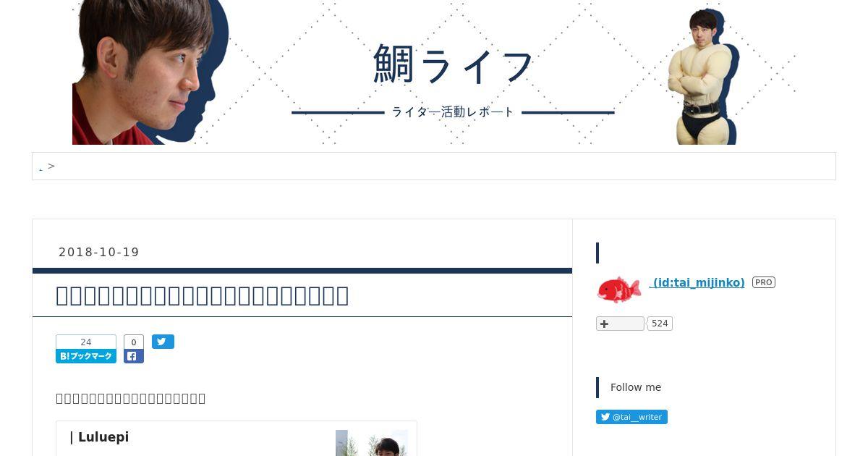Open the id:tai_mijinko profile link
This screenshot has height=456, width=868.
[697, 282]
